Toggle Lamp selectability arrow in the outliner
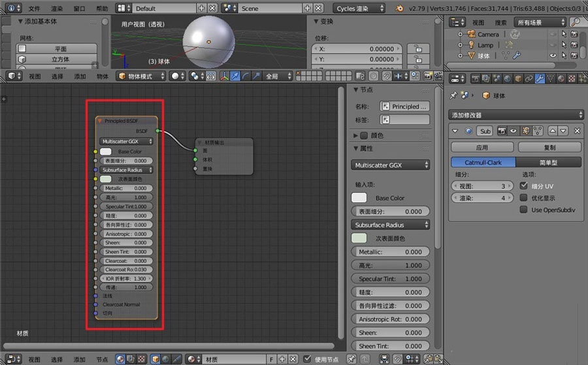Screen dimensions: 588x365 point(564,44)
